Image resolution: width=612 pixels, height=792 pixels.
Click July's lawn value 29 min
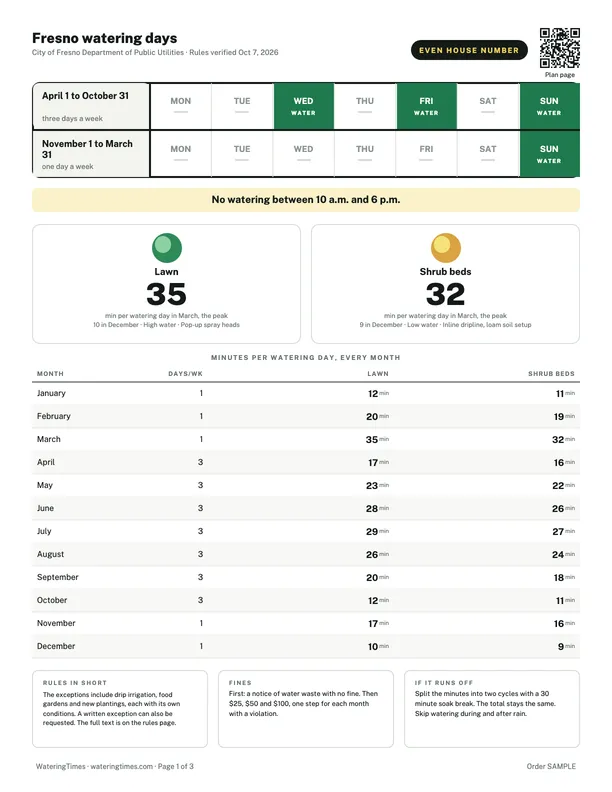click(377, 531)
